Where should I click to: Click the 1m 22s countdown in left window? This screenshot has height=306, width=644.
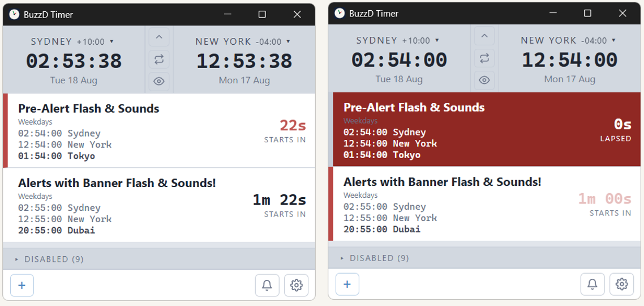pyautogui.click(x=280, y=200)
